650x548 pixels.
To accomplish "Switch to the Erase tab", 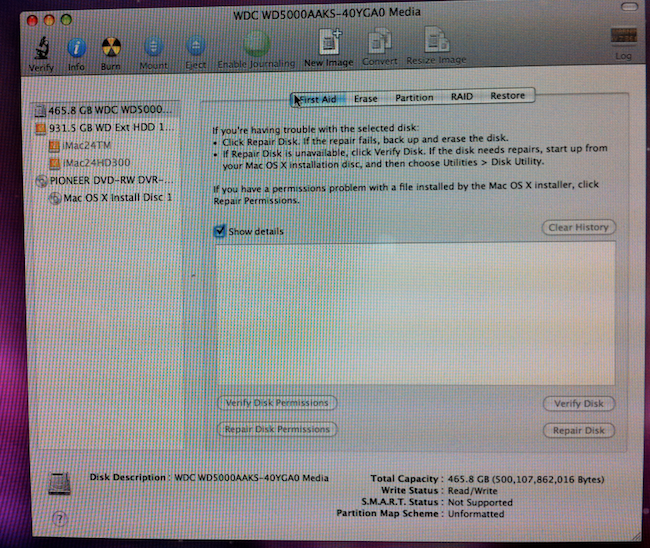I will coord(366,99).
